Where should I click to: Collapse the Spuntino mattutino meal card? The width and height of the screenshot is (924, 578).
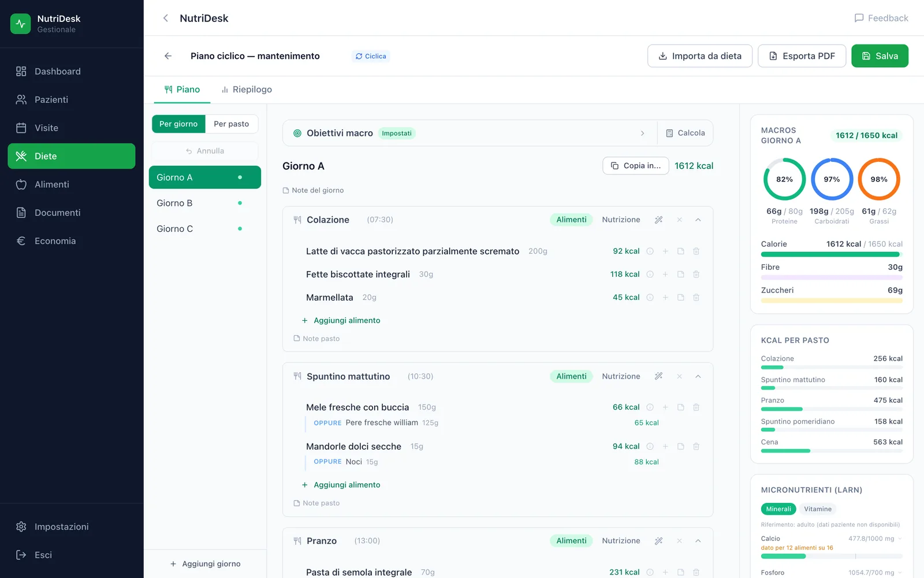click(x=698, y=376)
